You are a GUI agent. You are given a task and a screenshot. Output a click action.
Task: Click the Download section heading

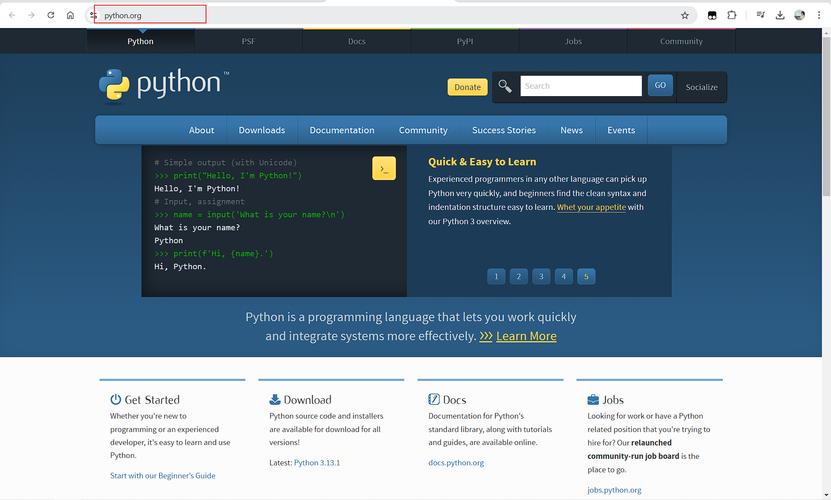coord(307,400)
